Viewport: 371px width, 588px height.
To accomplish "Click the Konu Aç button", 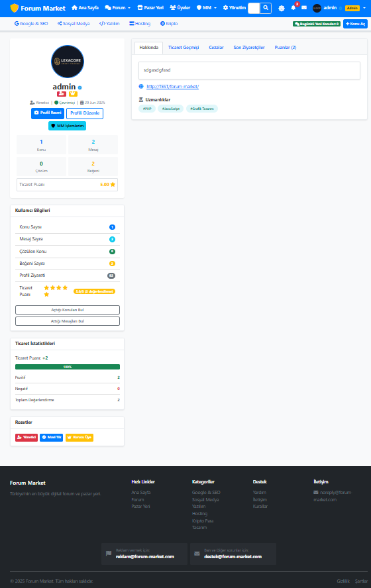I will point(355,24).
